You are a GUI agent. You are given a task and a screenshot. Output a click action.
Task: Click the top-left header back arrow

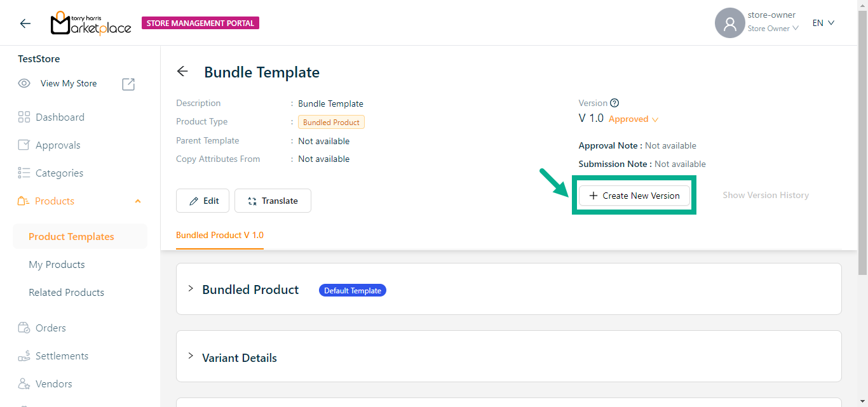pos(25,23)
